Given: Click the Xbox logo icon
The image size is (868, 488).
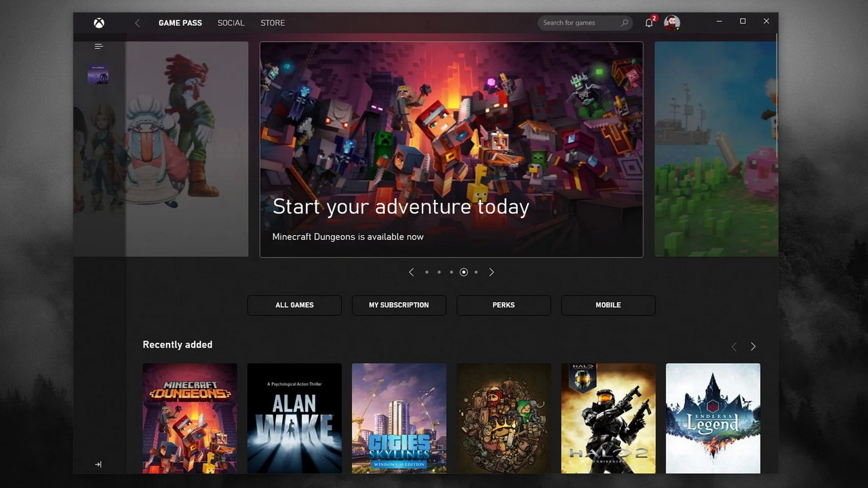Looking at the screenshot, I should point(99,23).
